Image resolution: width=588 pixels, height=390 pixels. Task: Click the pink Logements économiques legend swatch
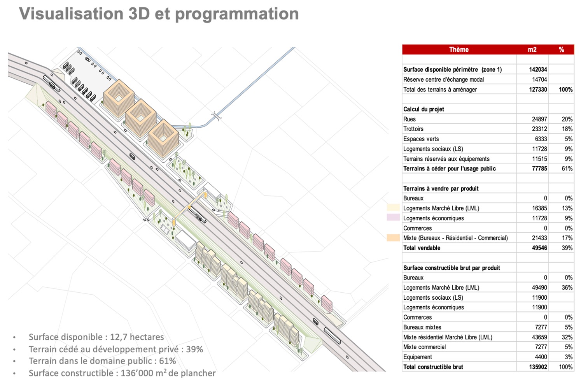click(x=393, y=218)
